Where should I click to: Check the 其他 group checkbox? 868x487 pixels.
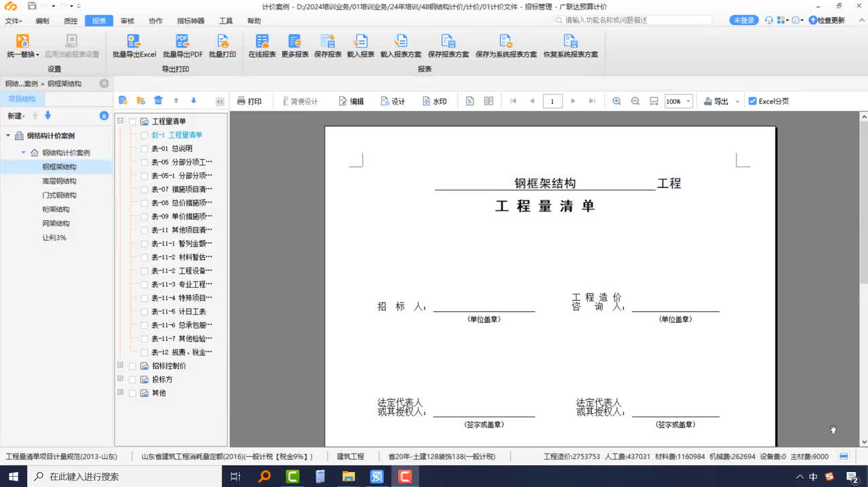click(x=133, y=393)
